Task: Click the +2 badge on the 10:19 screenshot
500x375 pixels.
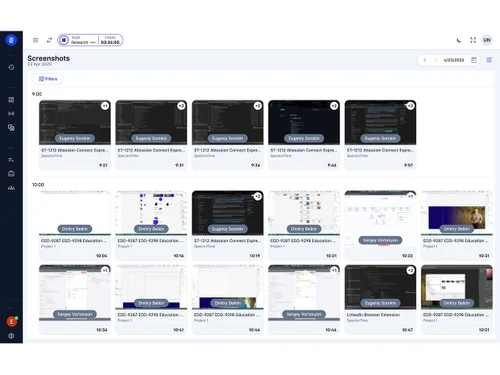Action: (257, 196)
